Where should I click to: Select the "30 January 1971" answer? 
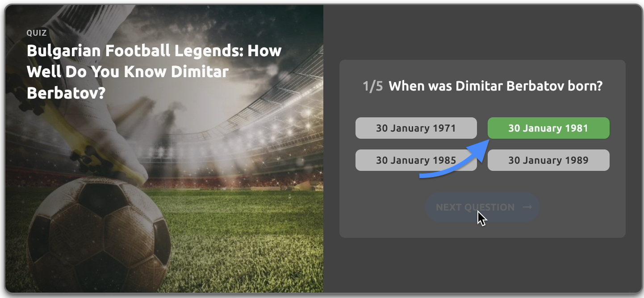(x=416, y=128)
